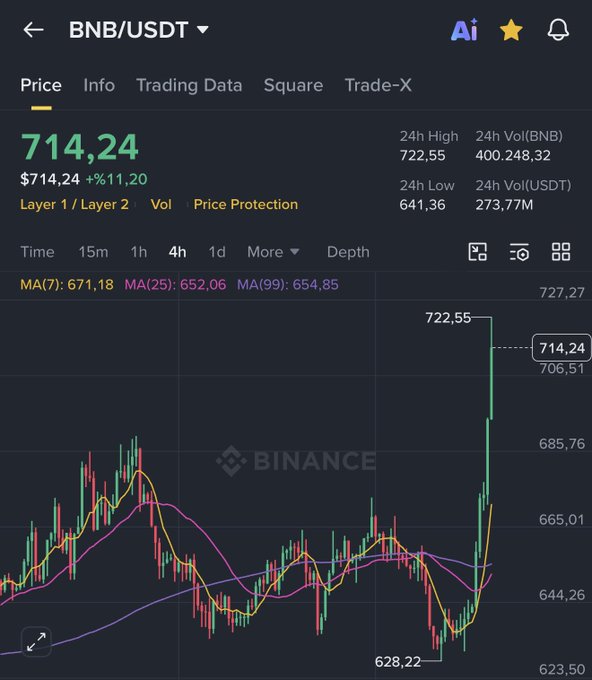Tap the 722,55 high marker on chart
The width and height of the screenshot is (592, 680).
coord(448,318)
